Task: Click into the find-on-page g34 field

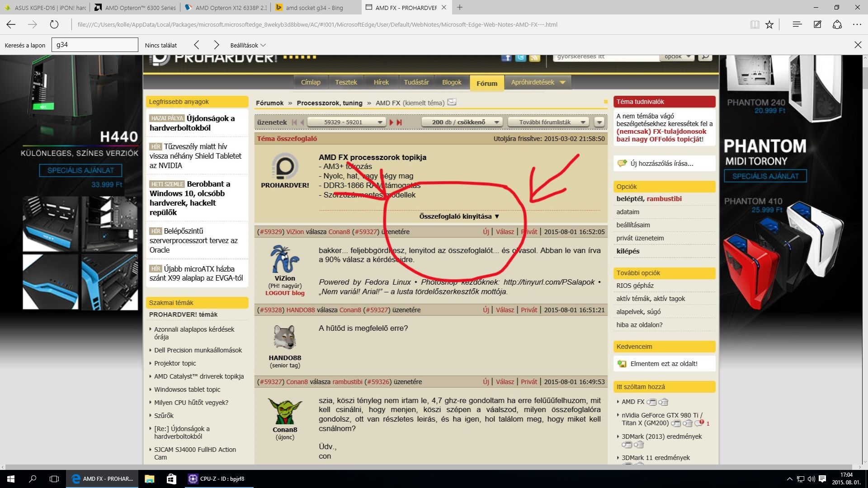Action: 95,45
